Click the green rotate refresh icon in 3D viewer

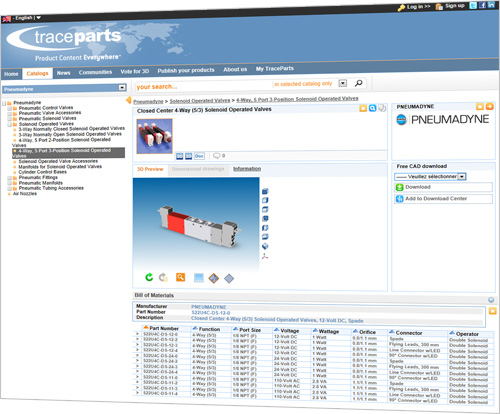(x=149, y=277)
